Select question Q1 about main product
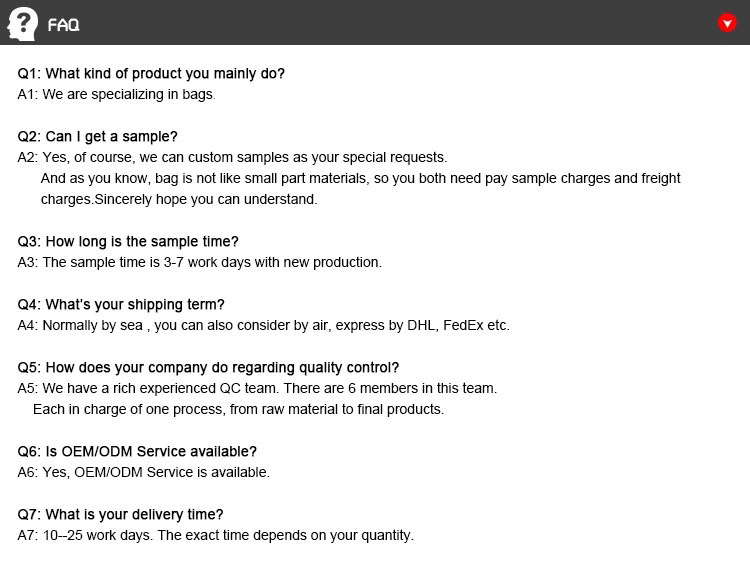The image size is (750, 561). (151, 74)
